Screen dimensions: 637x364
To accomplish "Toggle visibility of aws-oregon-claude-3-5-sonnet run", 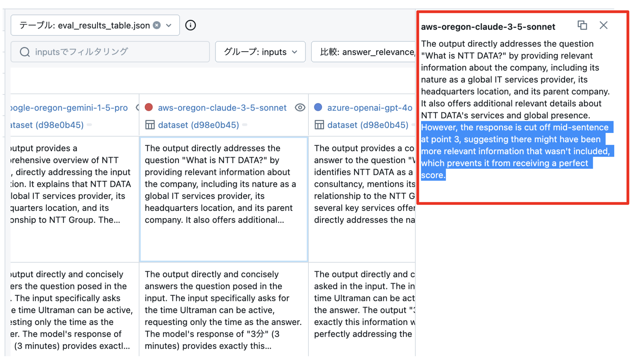I will (x=300, y=108).
